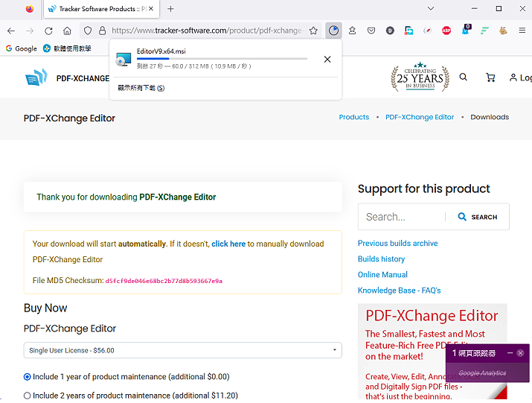Image resolution: width=532 pixels, height=403 pixels.
Task: Open the Online Manual link
Action: click(382, 275)
